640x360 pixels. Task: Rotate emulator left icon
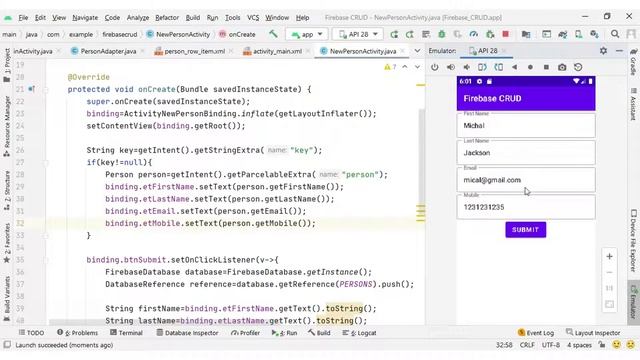pos(482,67)
